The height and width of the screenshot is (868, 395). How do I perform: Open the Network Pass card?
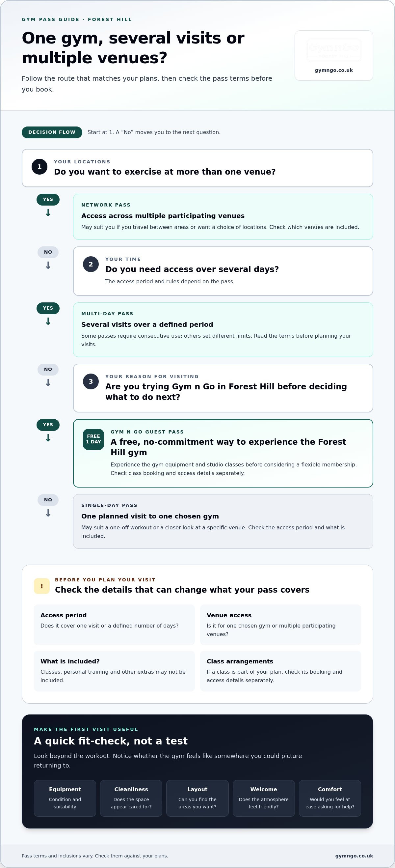click(223, 217)
